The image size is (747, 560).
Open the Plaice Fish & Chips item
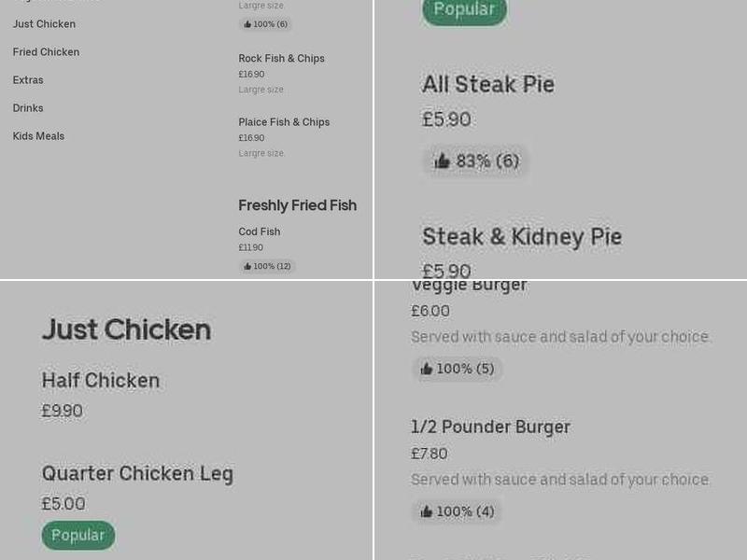click(x=284, y=121)
